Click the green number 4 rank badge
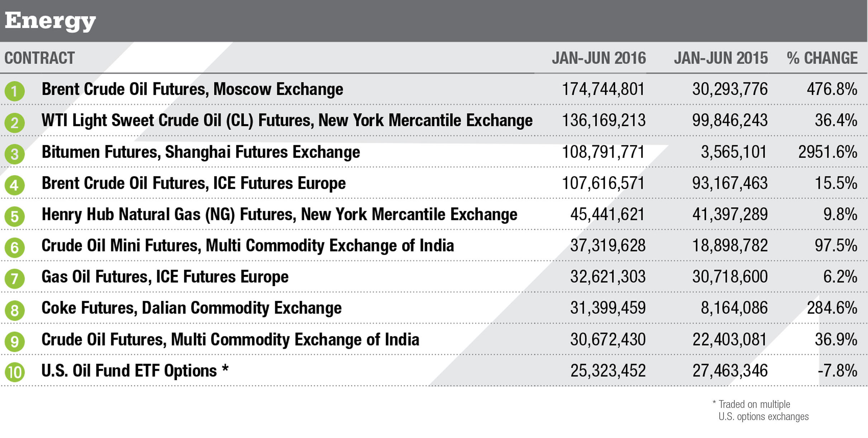The height and width of the screenshot is (438, 868). point(15,185)
